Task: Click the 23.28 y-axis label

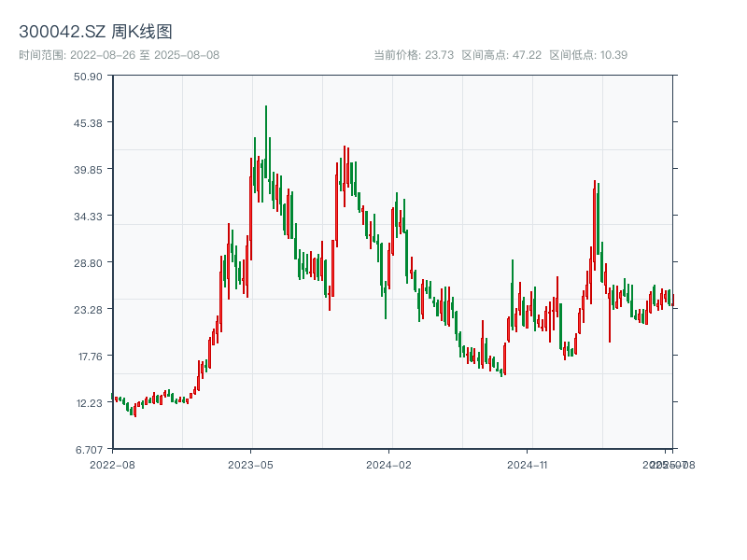Action: tap(88, 310)
